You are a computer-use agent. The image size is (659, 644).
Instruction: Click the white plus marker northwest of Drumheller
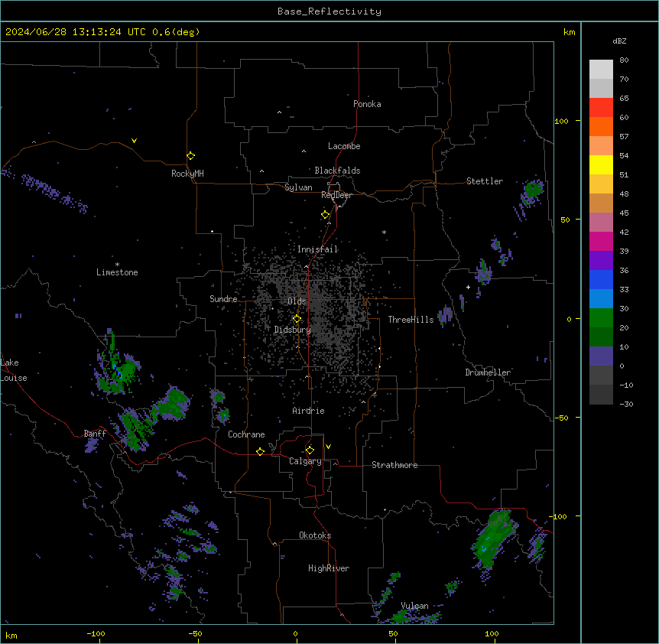click(468, 287)
